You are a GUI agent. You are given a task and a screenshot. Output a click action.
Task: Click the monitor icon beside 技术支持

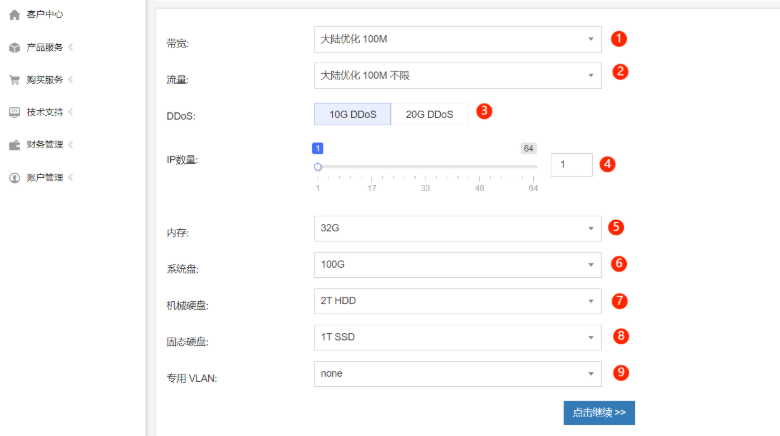click(x=14, y=112)
